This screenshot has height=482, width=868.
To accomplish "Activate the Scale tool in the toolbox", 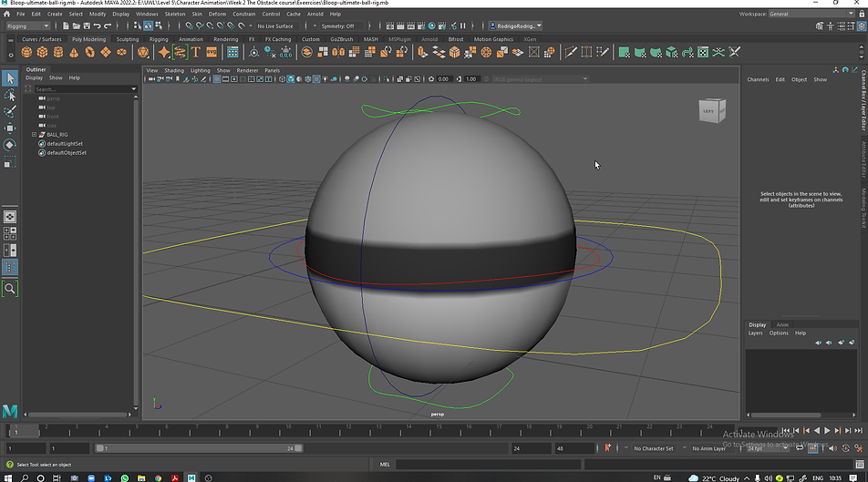I will coord(10,162).
